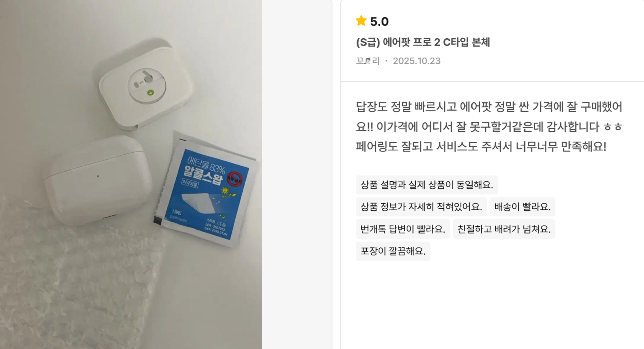This screenshot has width=644, height=349.
Task: Select the tag 상품 설명과 실제 상품이 동일해요
Action: [427, 185]
